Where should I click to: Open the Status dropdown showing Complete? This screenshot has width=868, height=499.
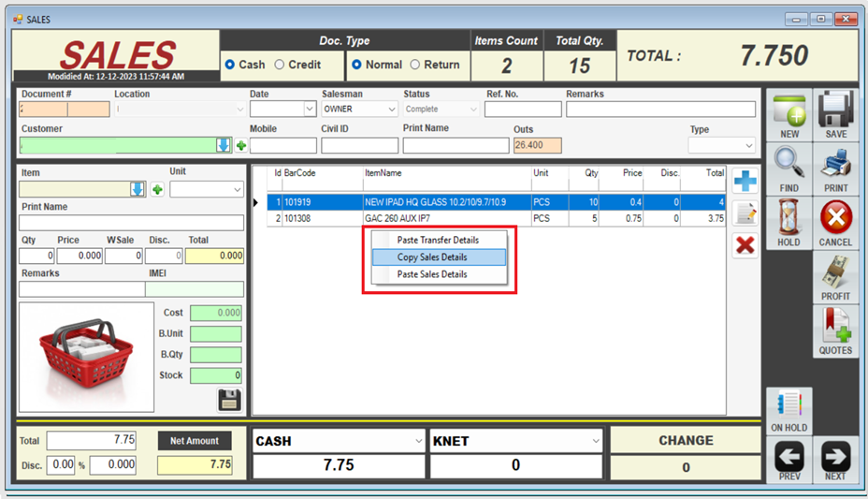coord(473,110)
